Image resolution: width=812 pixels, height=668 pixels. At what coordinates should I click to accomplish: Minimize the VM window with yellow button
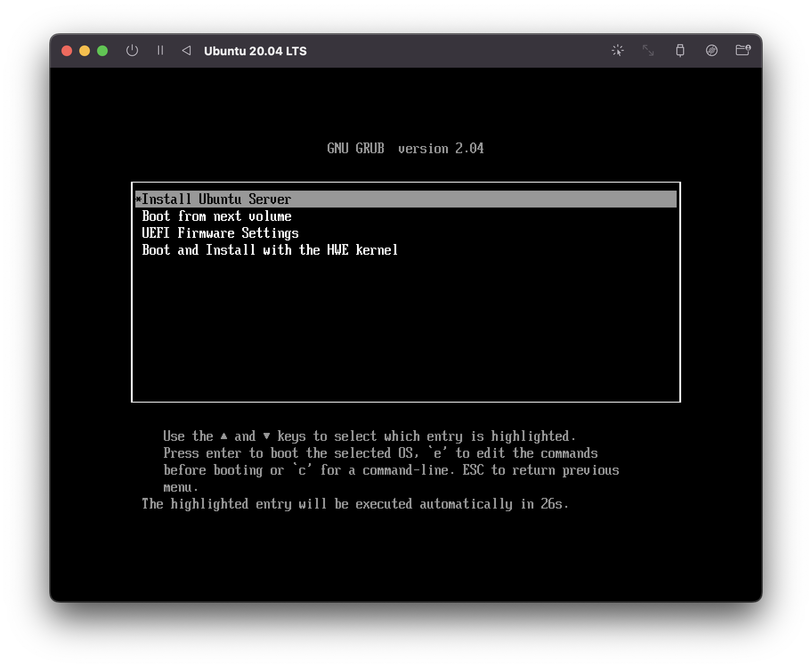click(85, 51)
